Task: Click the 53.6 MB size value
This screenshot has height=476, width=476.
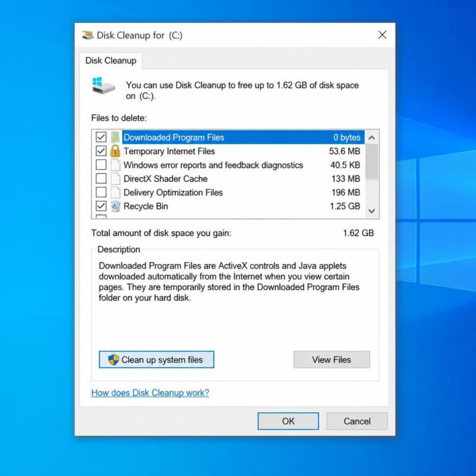Action: [x=345, y=151]
